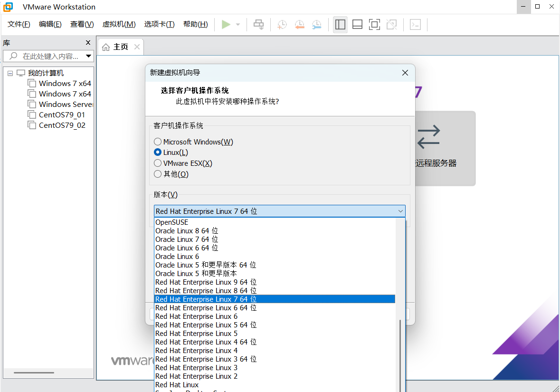Click the Enter Full Screen icon
This screenshot has width=560, height=392.
(x=374, y=25)
